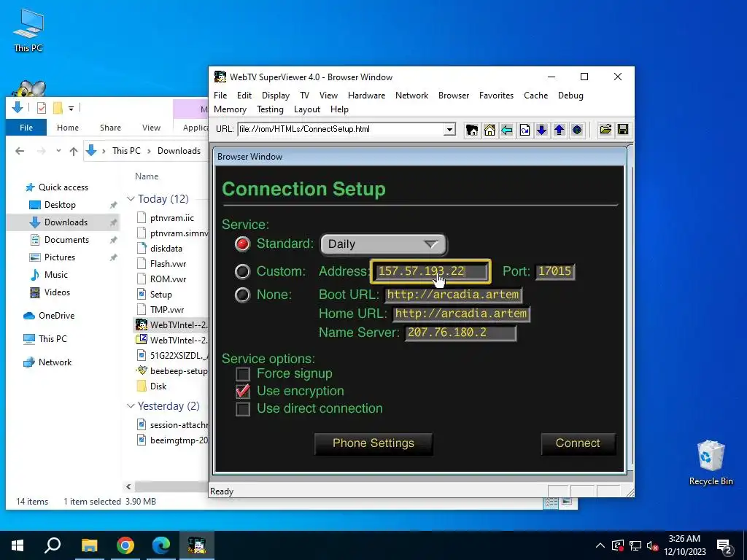Click the taskbar Search magnifier icon
The width and height of the screenshot is (747, 560).
coord(53,545)
